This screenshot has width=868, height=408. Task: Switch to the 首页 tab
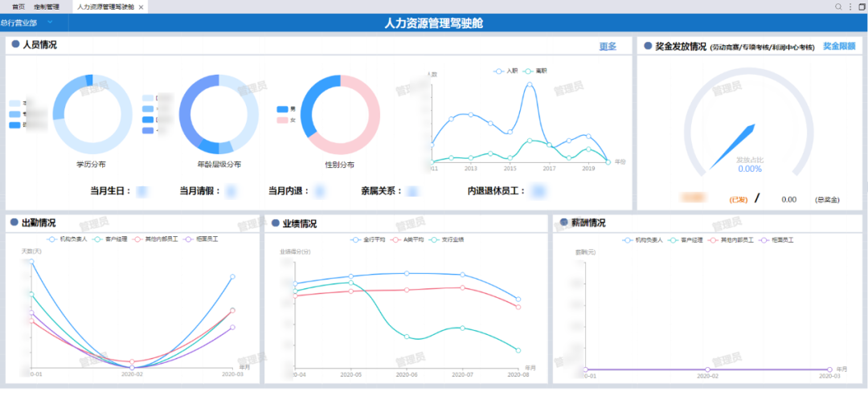pyautogui.click(x=18, y=6)
